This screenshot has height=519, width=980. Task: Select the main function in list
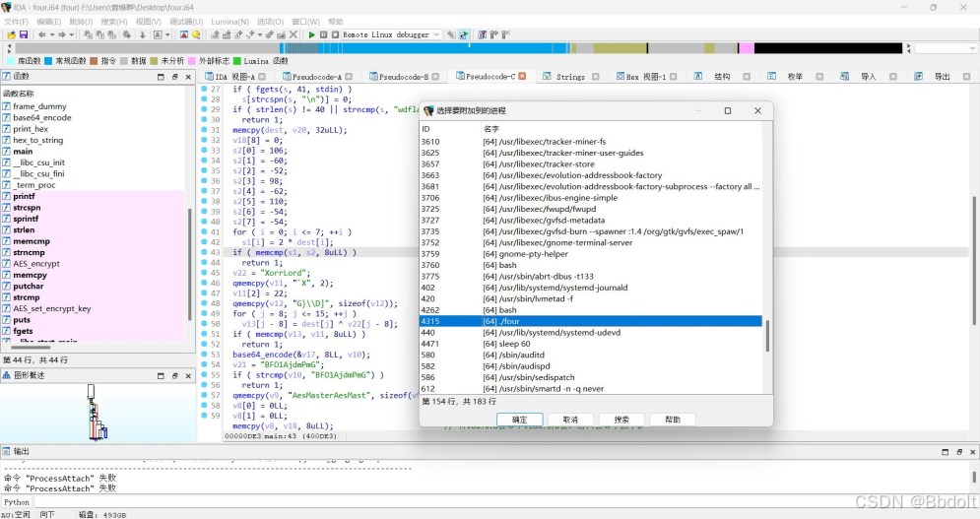[23, 152]
